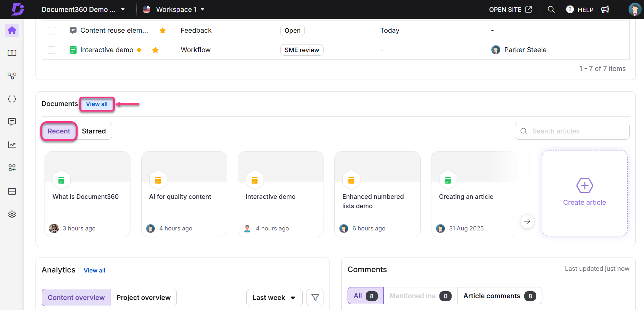The width and height of the screenshot is (644, 310).
Task: Click the Today due date cell
Action: (x=390, y=30)
